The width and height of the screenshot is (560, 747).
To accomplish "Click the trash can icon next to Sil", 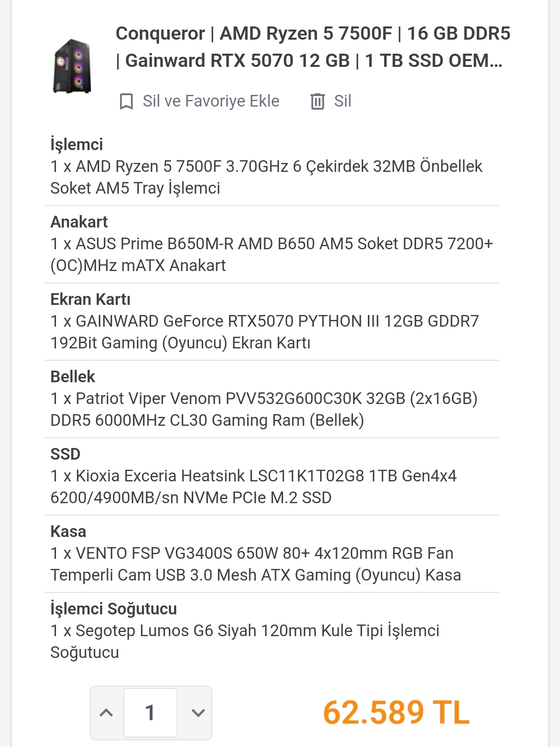I will pos(317,101).
